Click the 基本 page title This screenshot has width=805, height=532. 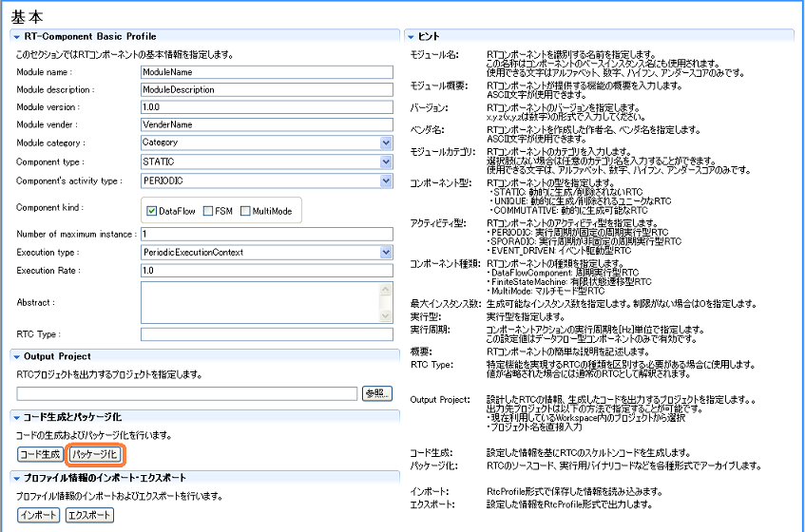pos(28,17)
